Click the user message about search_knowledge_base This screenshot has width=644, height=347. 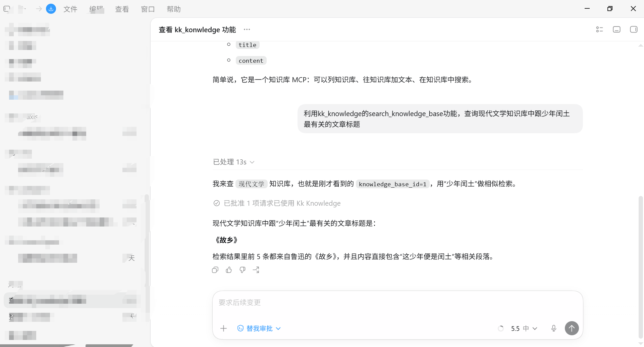pos(440,119)
